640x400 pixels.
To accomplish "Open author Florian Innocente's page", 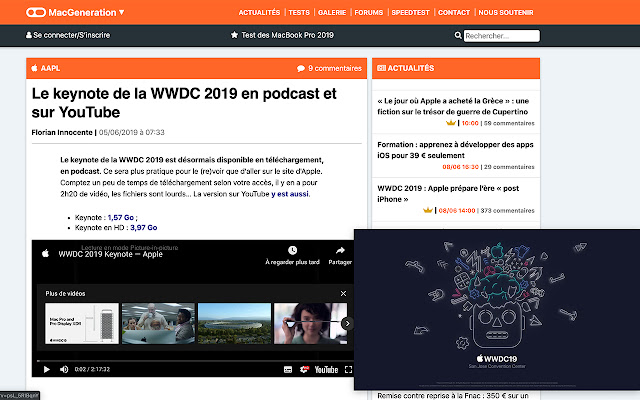I will pyautogui.click(x=62, y=132).
